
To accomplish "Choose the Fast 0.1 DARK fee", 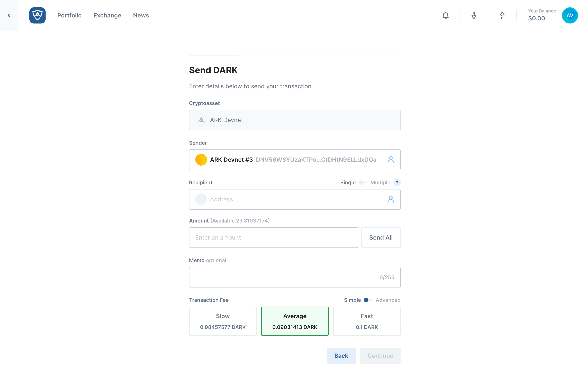I will pyautogui.click(x=367, y=321).
